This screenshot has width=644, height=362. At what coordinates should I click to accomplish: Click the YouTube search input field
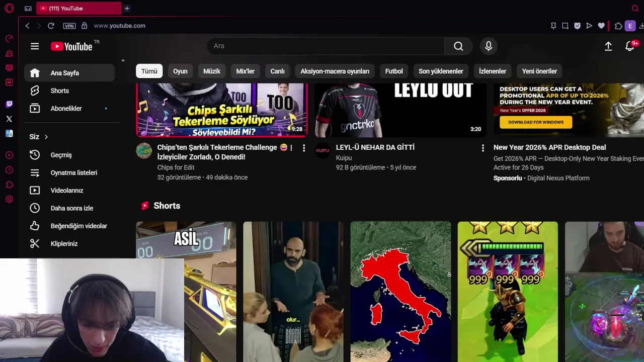coord(326,46)
